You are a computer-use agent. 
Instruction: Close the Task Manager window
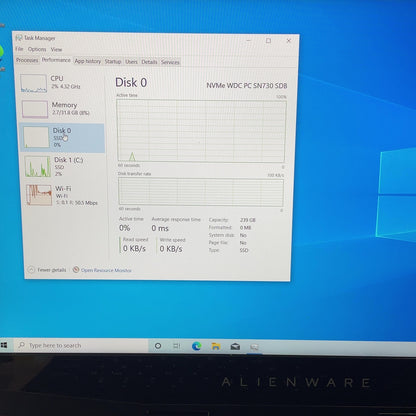[289, 41]
